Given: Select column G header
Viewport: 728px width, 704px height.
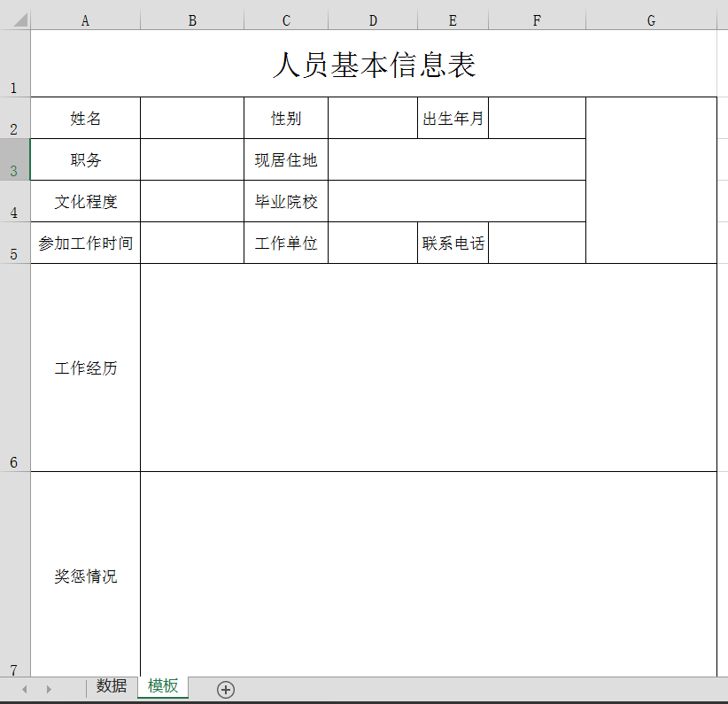Looking at the screenshot, I should pos(651,19).
